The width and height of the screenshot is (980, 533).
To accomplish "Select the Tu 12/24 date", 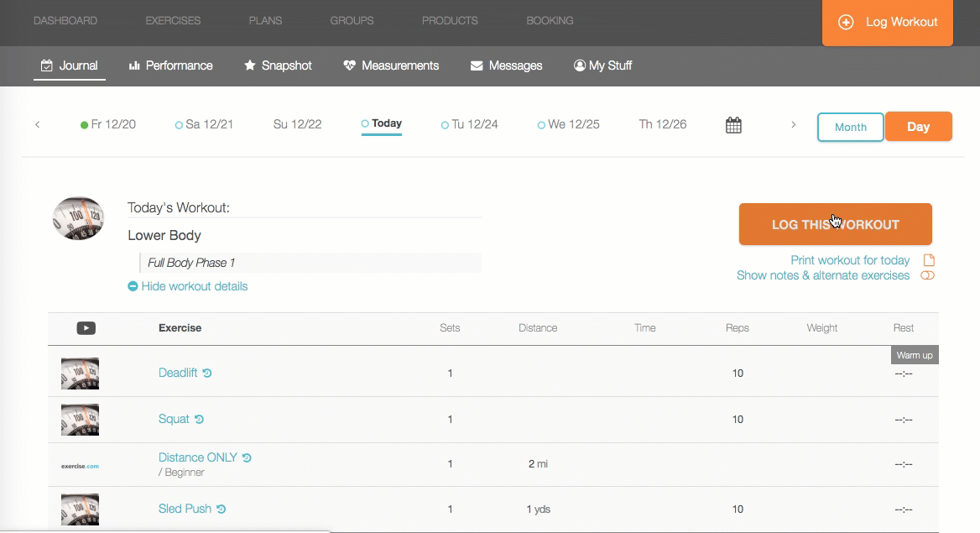I will pyautogui.click(x=469, y=124).
